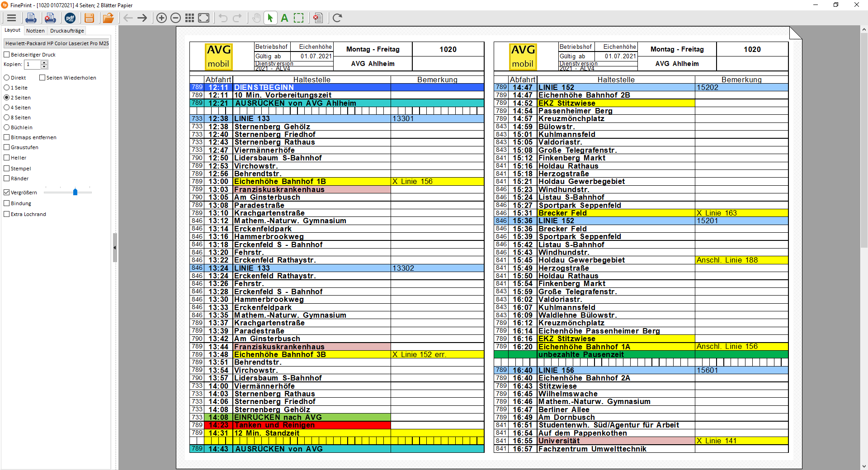This screenshot has height=470, width=868.
Task: Increase Kopien with the up stepper arrow
Action: [44, 62]
